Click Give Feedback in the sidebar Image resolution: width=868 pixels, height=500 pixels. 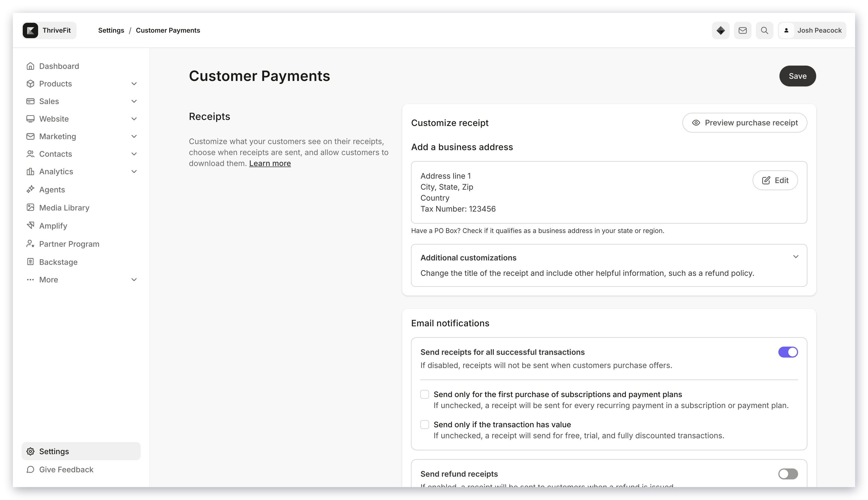point(81,470)
